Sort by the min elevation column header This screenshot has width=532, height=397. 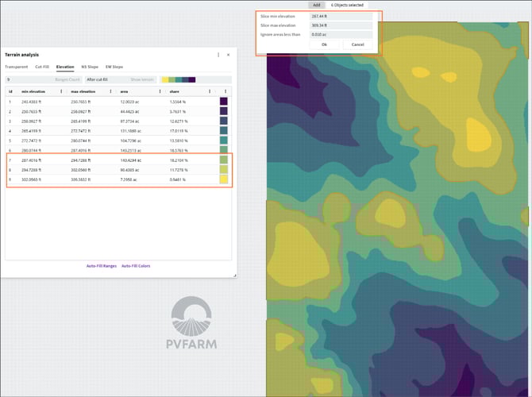33,91
